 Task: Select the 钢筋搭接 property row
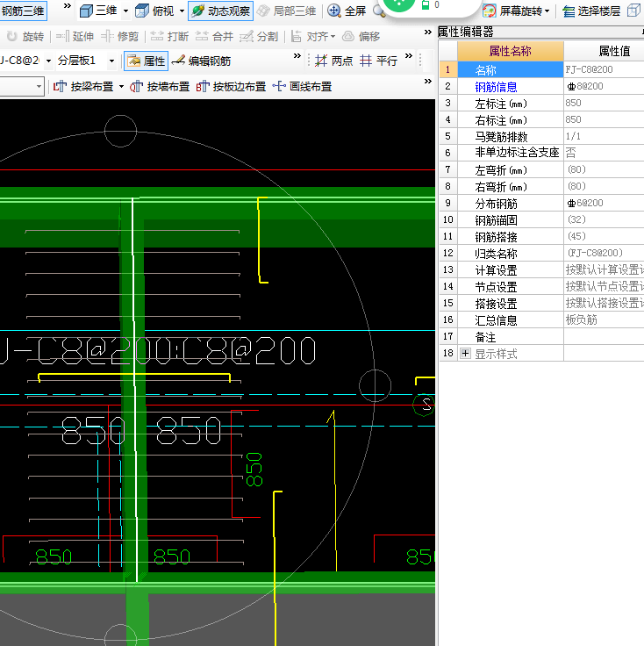point(541,236)
